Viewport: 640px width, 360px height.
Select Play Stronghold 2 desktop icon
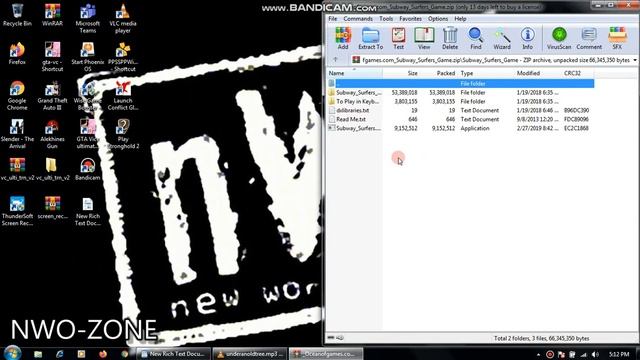point(123,134)
